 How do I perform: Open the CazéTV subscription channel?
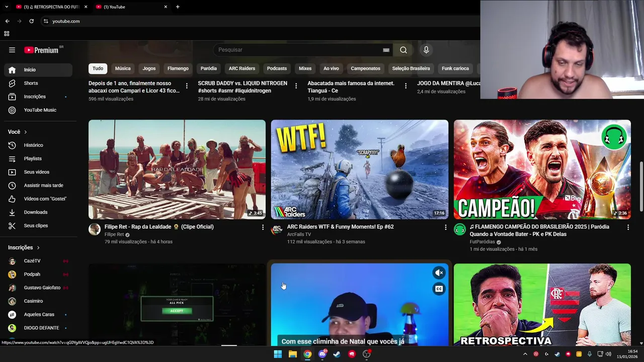click(x=38, y=261)
